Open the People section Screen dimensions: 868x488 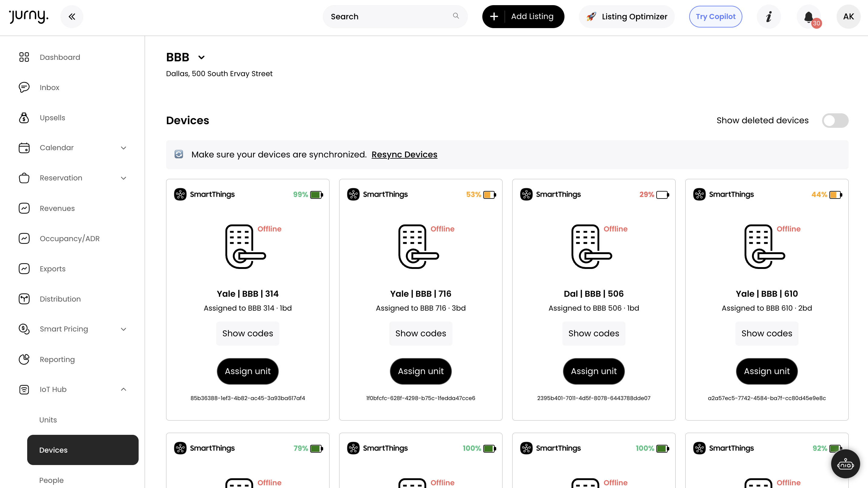pyautogui.click(x=51, y=480)
